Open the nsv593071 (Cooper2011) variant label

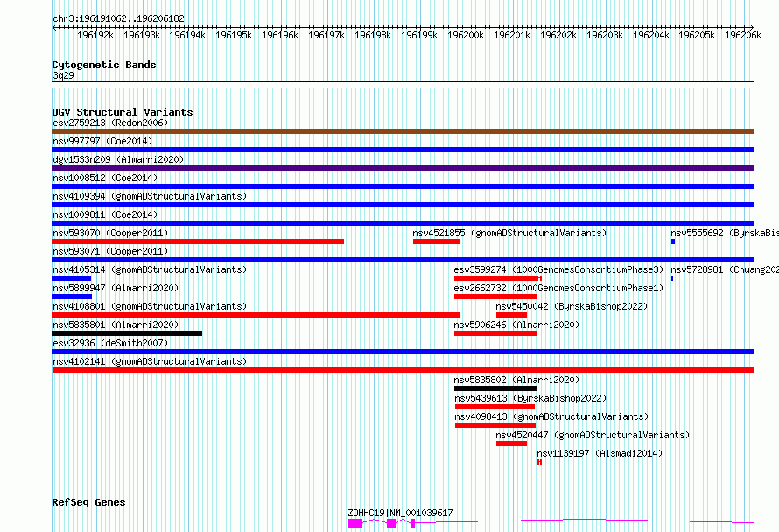click(110, 251)
